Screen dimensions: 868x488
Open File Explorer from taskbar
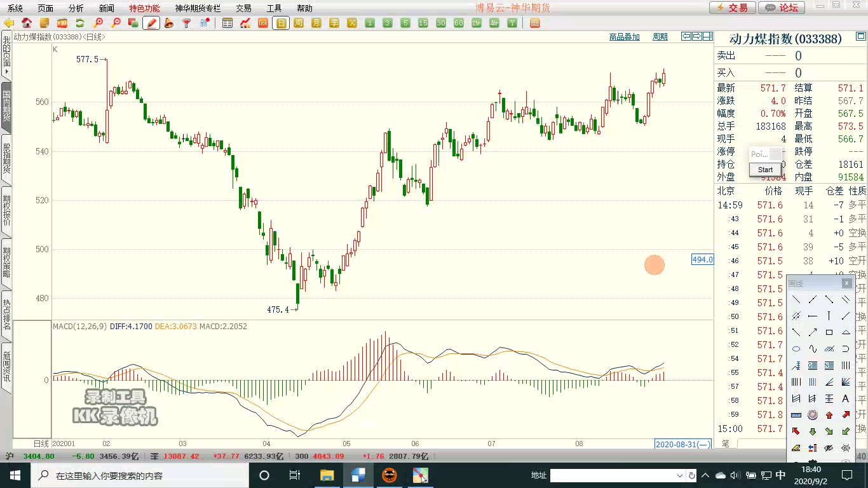click(327, 475)
